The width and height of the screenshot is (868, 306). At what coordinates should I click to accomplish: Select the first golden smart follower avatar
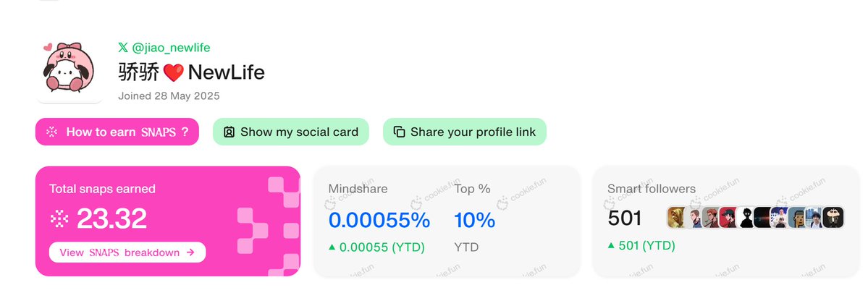tap(676, 218)
